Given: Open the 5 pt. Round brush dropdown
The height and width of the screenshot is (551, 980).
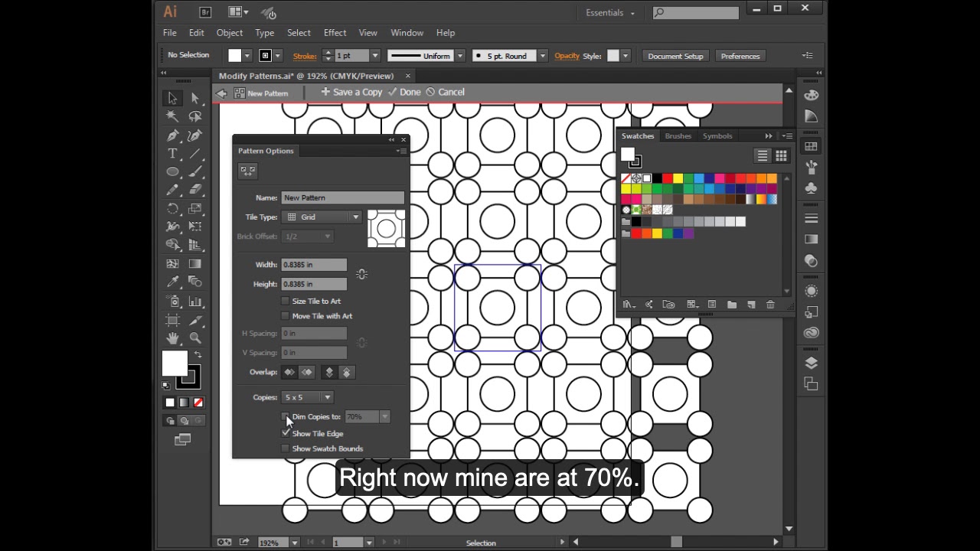Looking at the screenshot, I should point(542,56).
